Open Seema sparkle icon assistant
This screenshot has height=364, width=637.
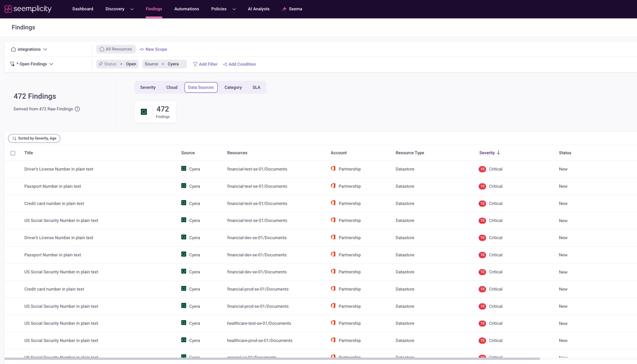(x=284, y=9)
